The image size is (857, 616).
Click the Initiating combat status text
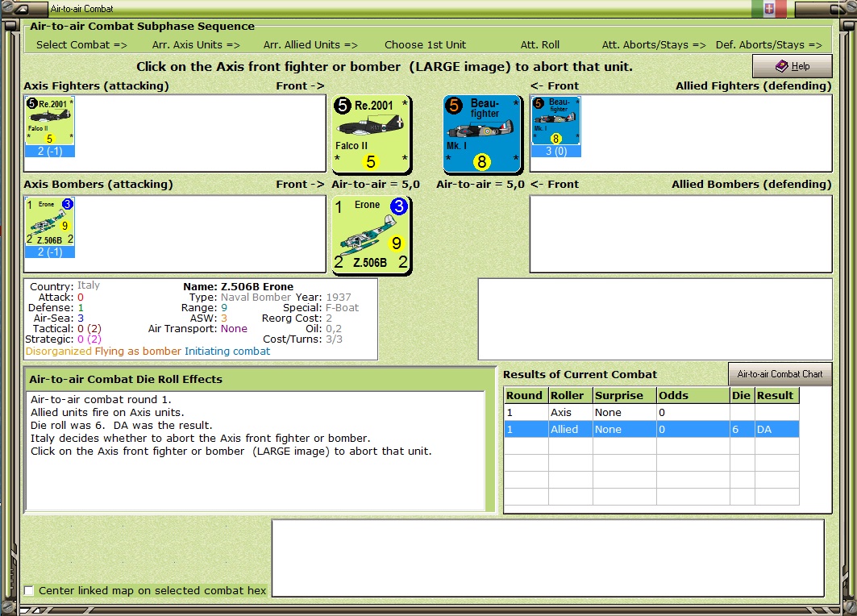tap(227, 351)
